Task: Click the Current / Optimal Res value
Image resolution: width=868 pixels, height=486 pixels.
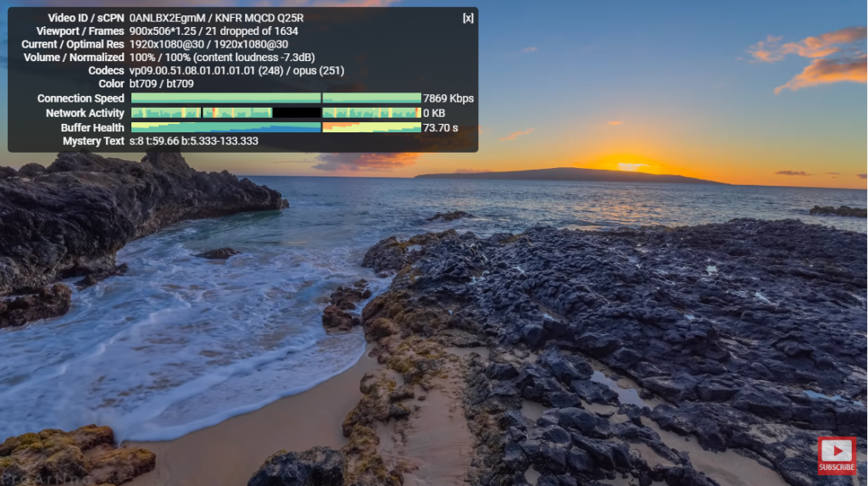Action: tap(209, 44)
